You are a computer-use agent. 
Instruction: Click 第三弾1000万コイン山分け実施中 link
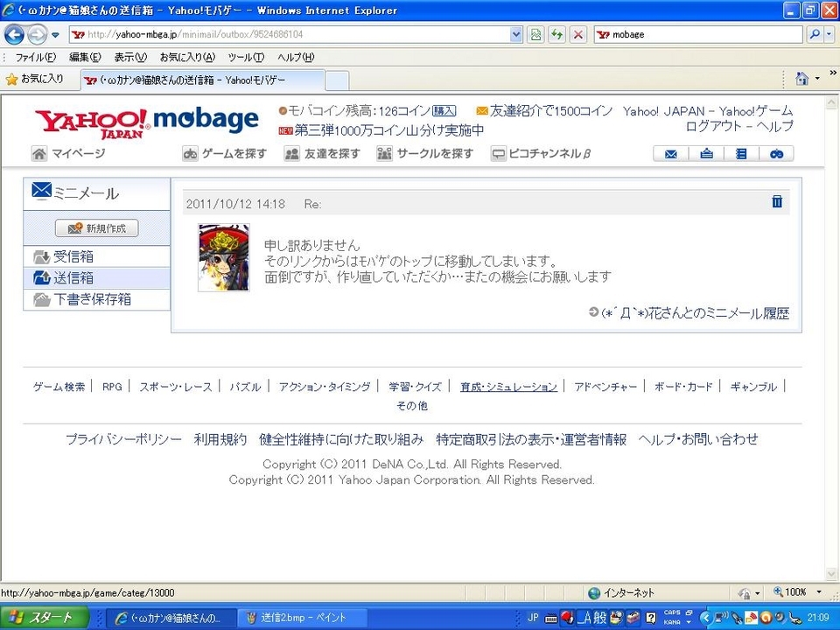pos(388,130)
